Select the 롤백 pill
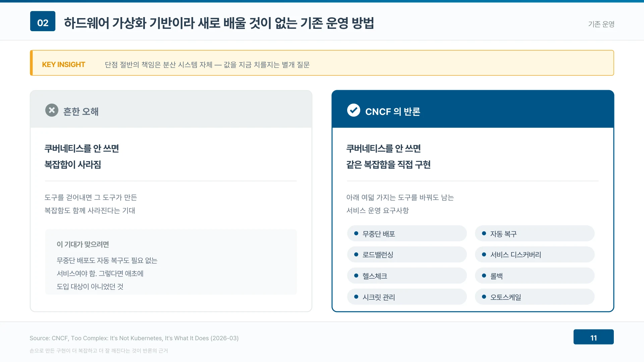644x362 pixels. pos(535,276)
